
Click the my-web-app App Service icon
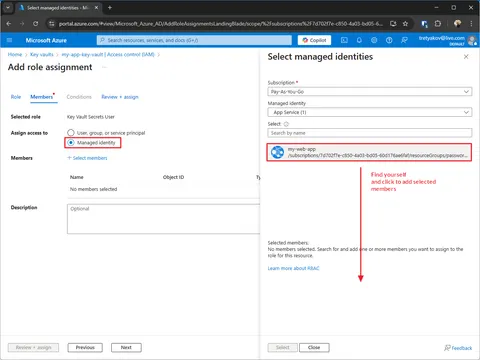[x=277, y=152]
